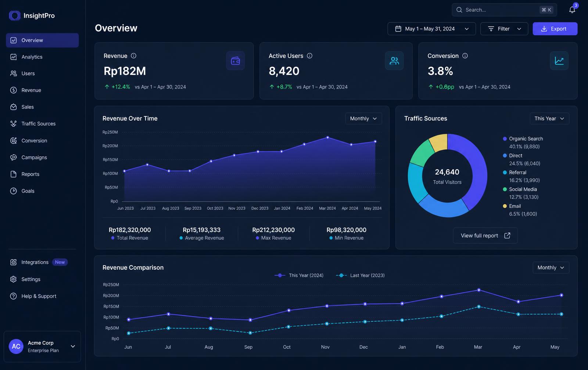
Task: Click the Revenue info icon
Action: pyautogui.click(x=134, y=56)
